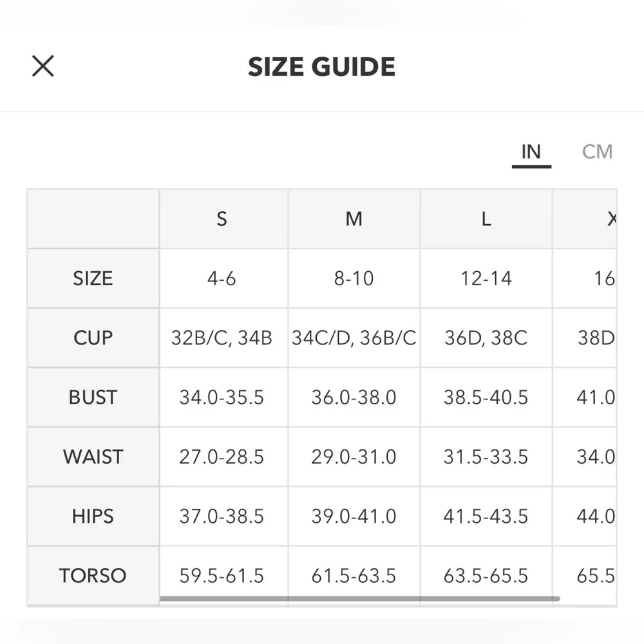Click the TORSO row label
Image resolution: width=644 pixels, height=644 pixels.
pos(93,575)
